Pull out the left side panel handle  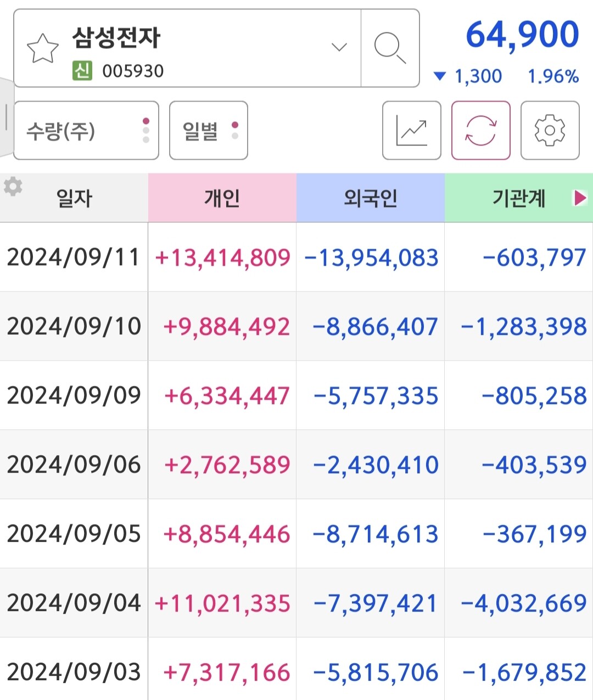[6, 117]
